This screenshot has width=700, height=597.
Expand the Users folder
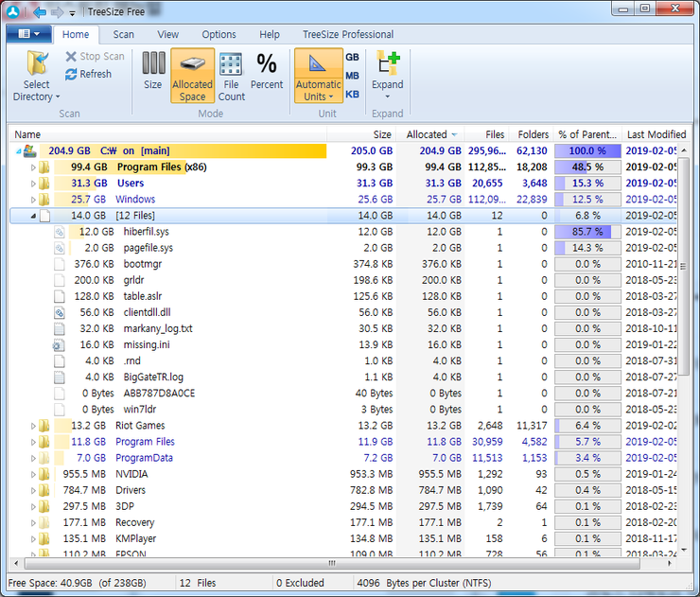point(33,184)
